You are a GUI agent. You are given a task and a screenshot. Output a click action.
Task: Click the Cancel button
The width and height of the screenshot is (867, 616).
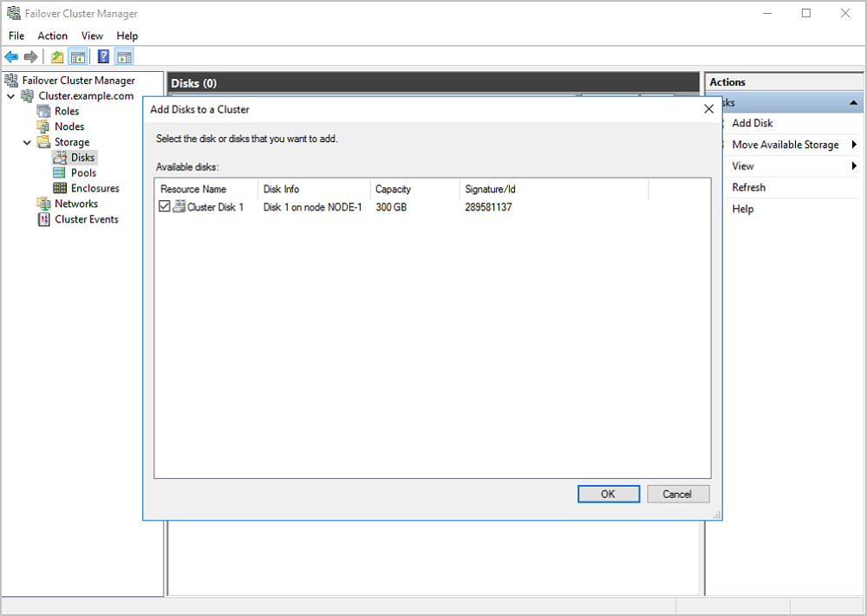coord(678,494)
